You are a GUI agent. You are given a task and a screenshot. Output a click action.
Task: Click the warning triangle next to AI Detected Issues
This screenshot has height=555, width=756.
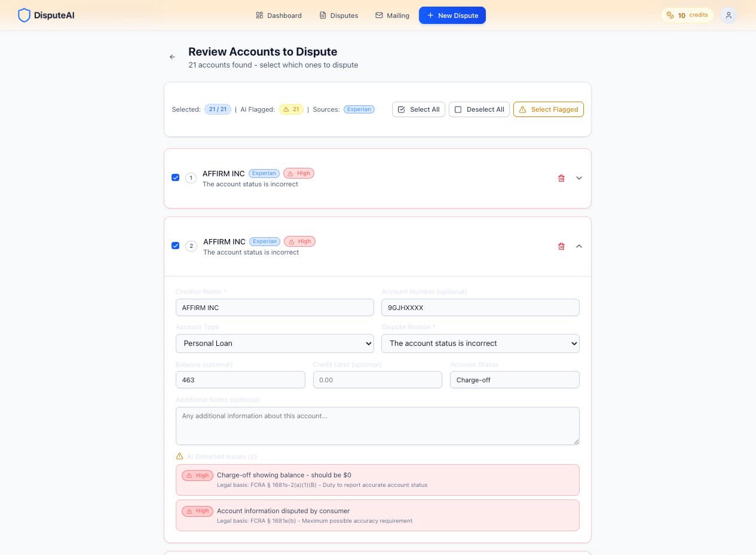point(179,456)
